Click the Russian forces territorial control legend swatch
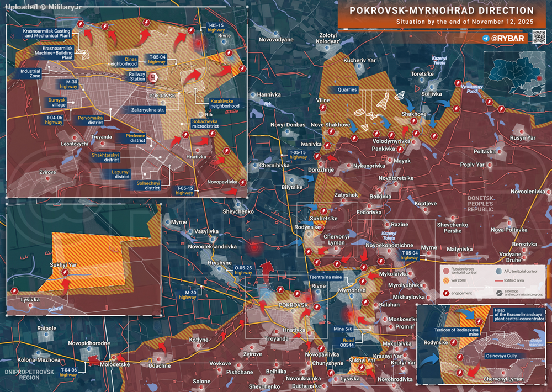Image resolution: width=552 pixels, height=392 pixels. tap(445, 271)
